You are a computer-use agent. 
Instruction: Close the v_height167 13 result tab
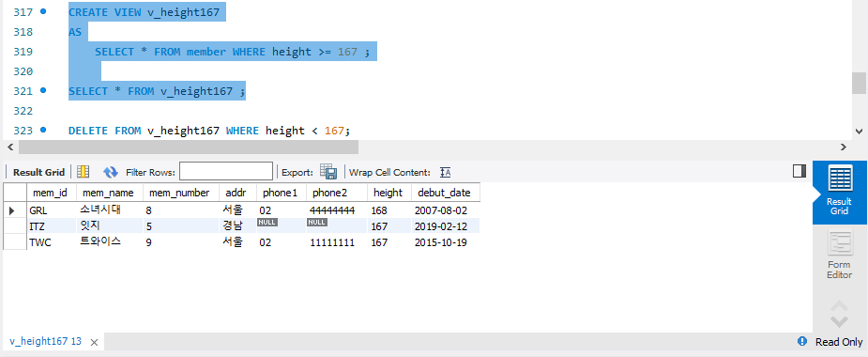94,342
